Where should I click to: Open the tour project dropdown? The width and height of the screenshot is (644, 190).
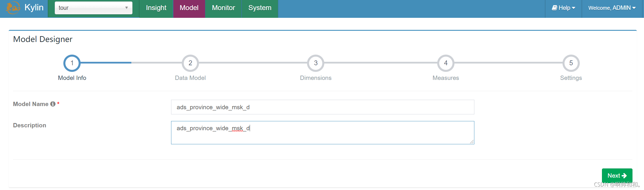click(x=94, y=8)
